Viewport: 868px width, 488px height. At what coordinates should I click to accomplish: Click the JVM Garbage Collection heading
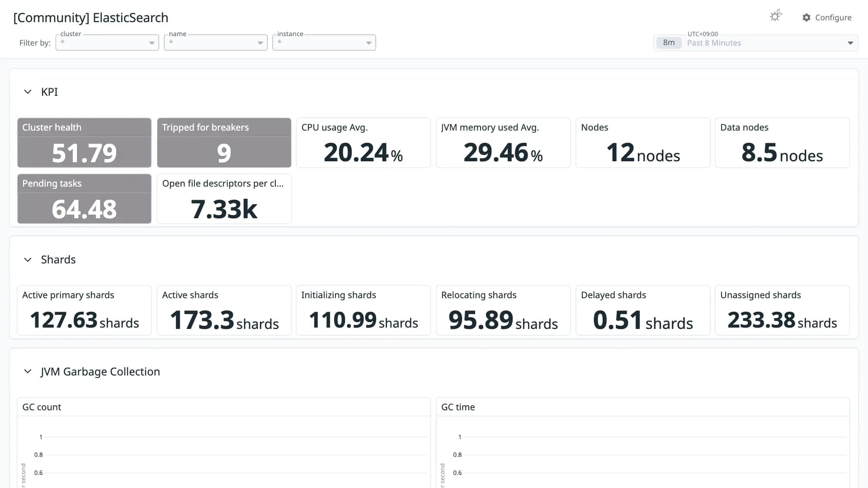[x=100, y=371]
